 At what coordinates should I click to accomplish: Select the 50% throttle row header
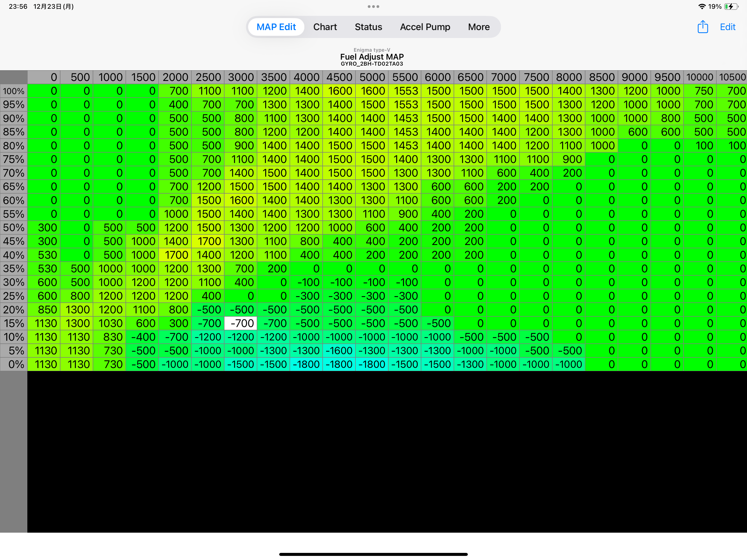pos(13,228)
